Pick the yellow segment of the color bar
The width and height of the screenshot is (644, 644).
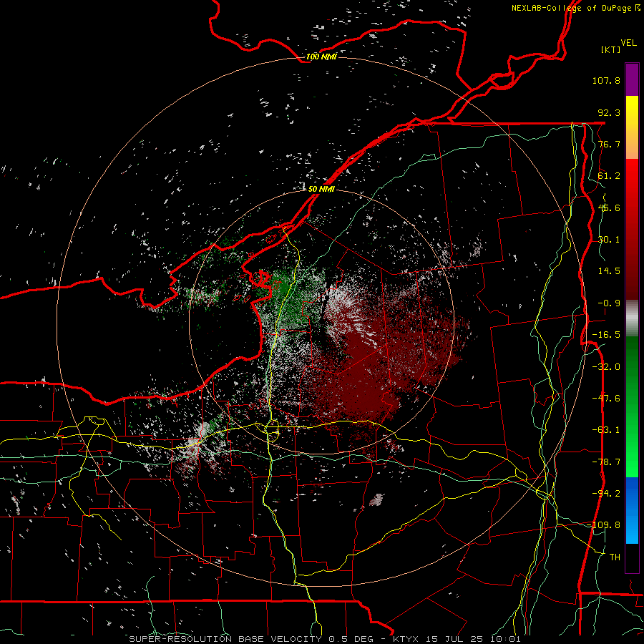point(632,127)
